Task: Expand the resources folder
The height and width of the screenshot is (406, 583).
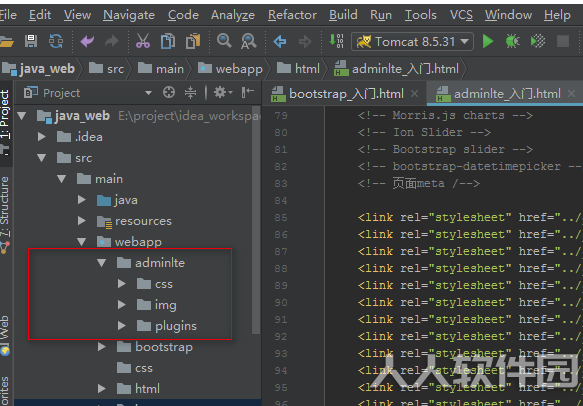Action: tap(82, 221)
